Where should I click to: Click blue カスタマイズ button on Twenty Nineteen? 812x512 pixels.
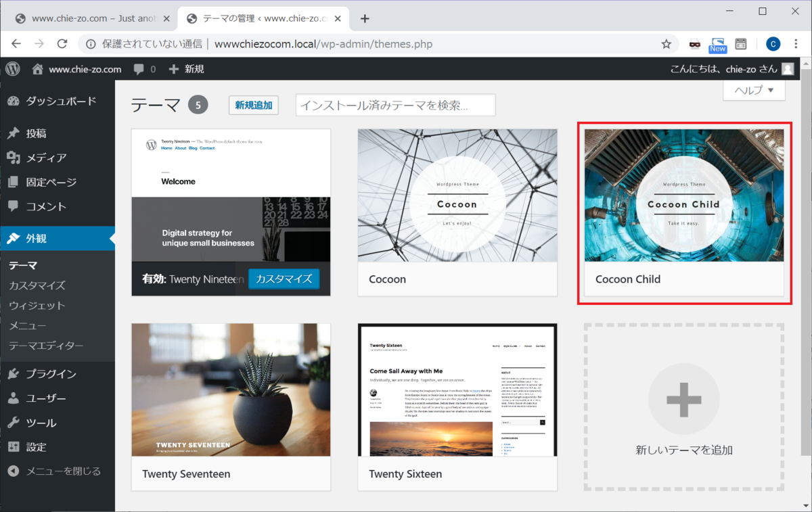point(284,279)
